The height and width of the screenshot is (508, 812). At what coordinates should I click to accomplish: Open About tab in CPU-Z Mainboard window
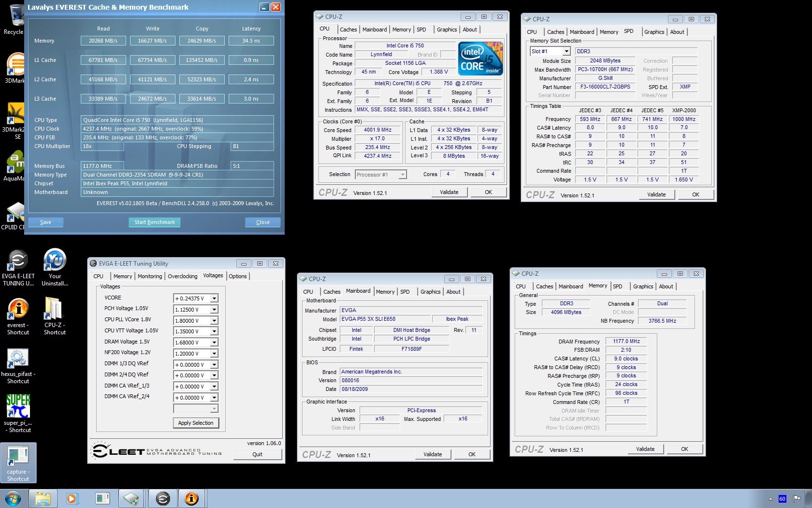pos(453,292)
